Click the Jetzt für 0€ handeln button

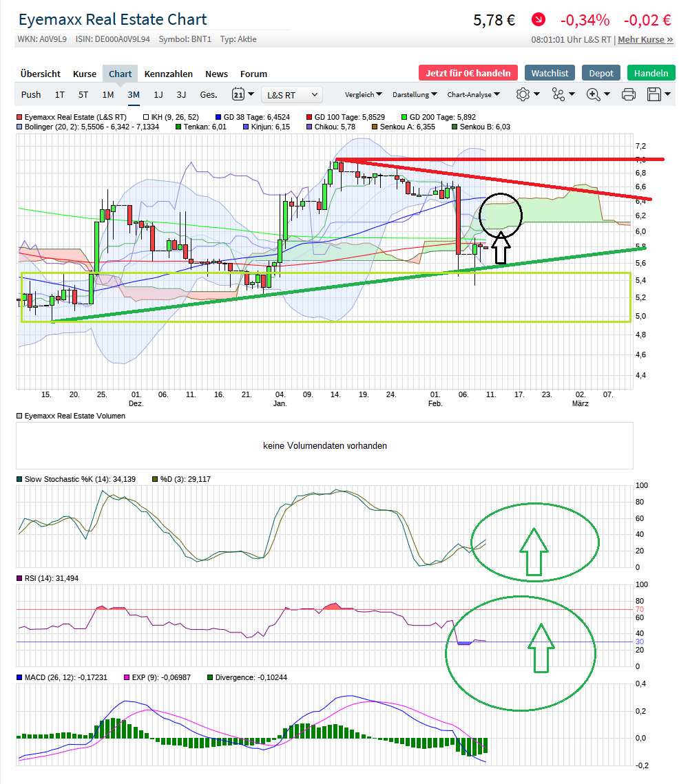468,73
